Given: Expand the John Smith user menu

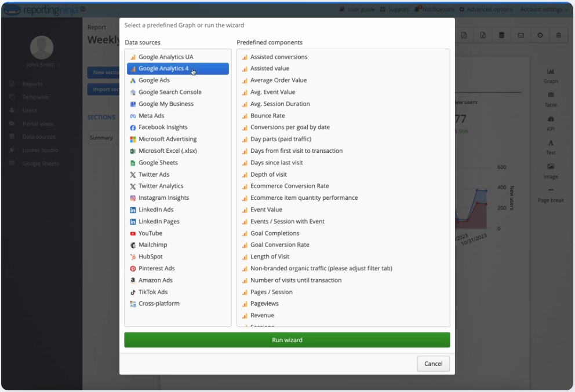Looking at the screenshot, I should 43,64.
